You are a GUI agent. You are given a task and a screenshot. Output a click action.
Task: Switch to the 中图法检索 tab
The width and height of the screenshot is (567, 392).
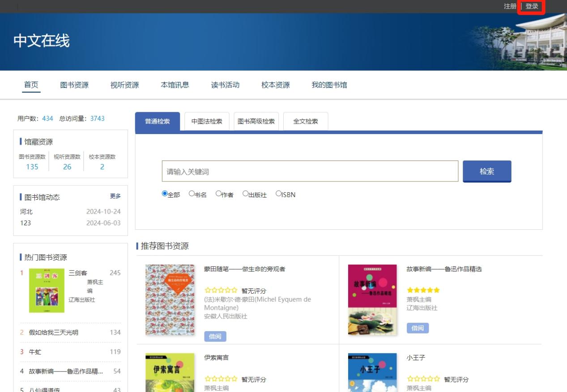click(x=207, y=121)
